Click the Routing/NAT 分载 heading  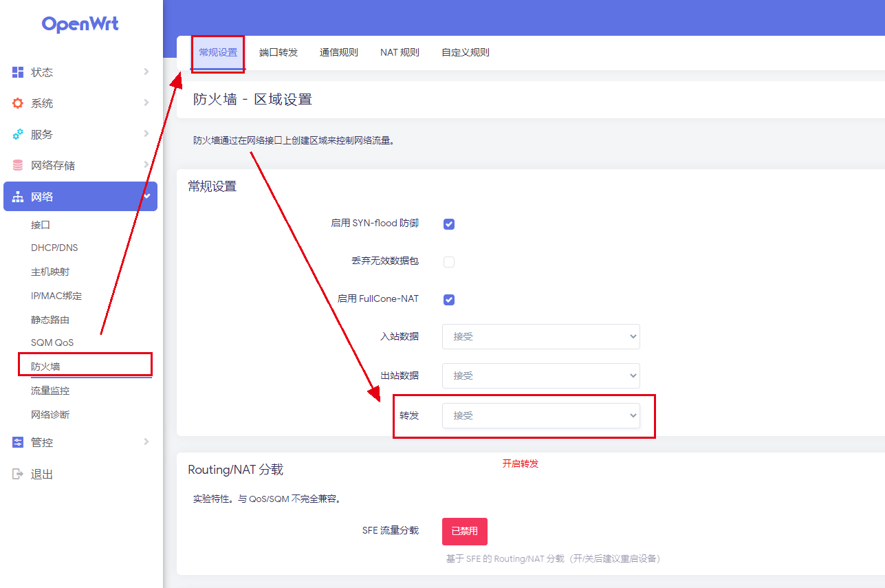236,470
